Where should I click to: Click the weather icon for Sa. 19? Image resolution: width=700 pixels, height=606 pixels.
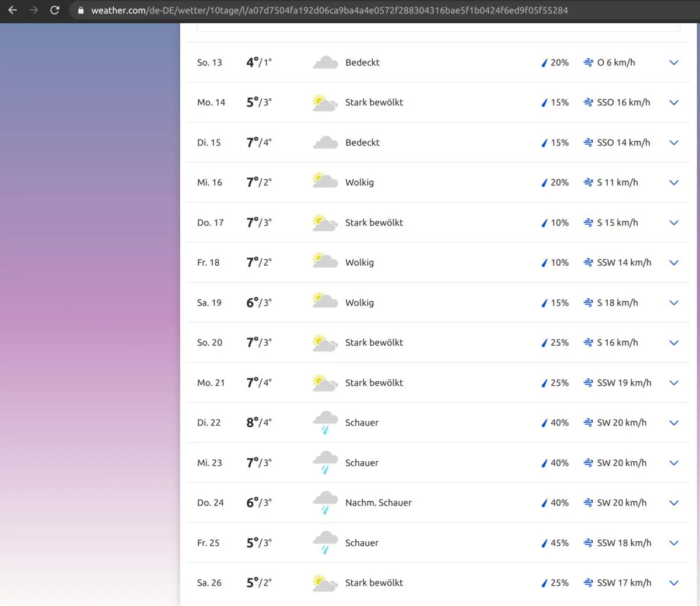click(x=325, y=301)
